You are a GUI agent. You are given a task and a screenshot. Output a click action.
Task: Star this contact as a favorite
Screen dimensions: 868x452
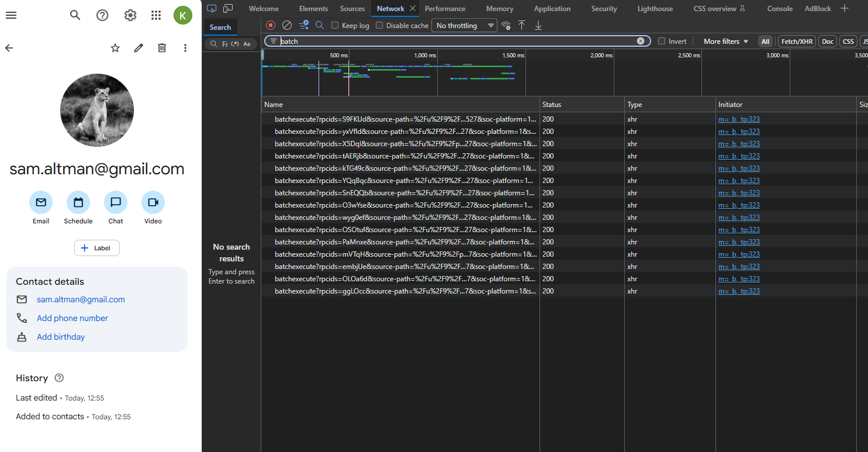point(115,48)
